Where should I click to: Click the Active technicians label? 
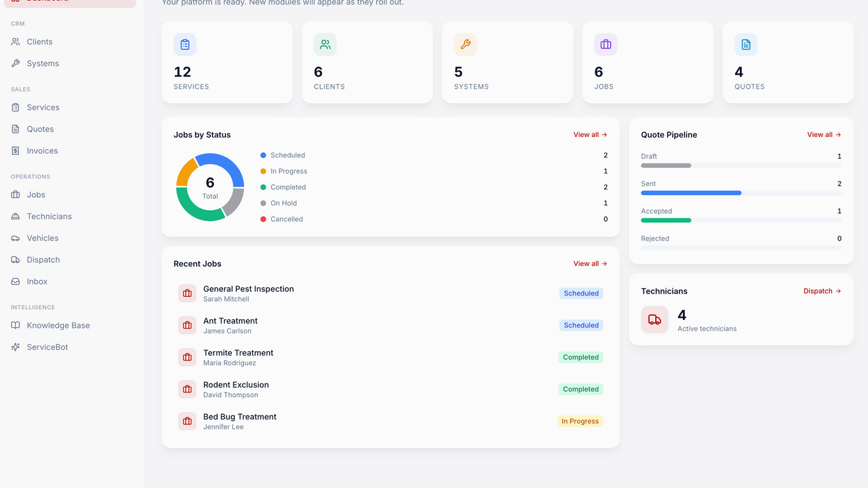click(x=707, y=329)
